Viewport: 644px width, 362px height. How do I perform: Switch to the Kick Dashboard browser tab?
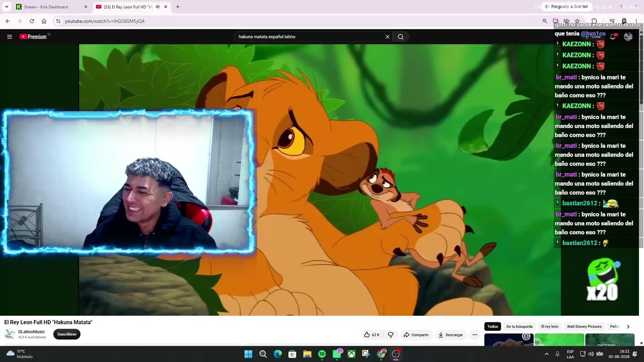[49, 7]
